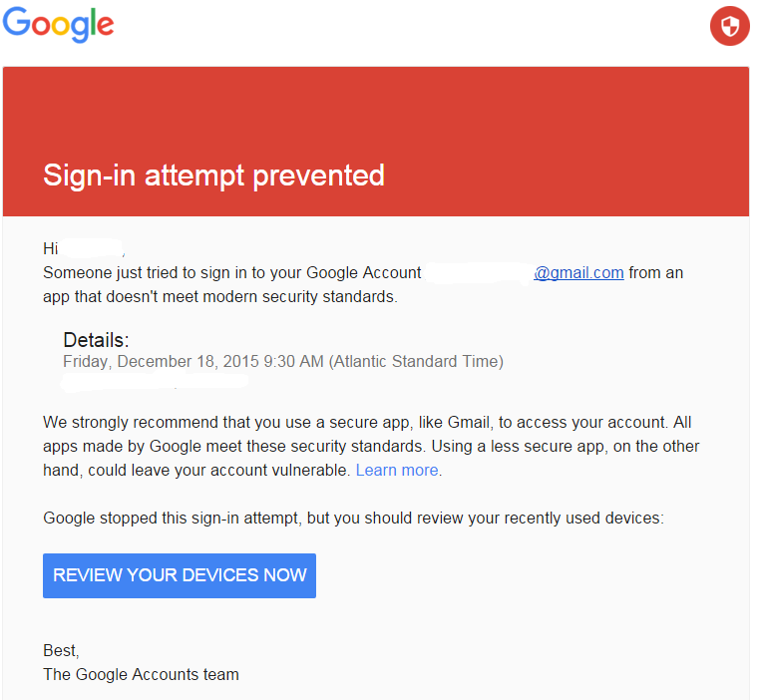Click the Google logo
This screenshot has height=700, width=760.
58,24
